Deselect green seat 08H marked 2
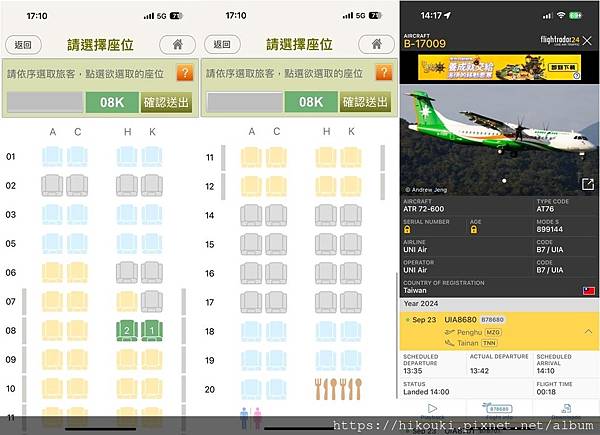The width and height of the screenshot is (600, 435). tap(127, 331)
